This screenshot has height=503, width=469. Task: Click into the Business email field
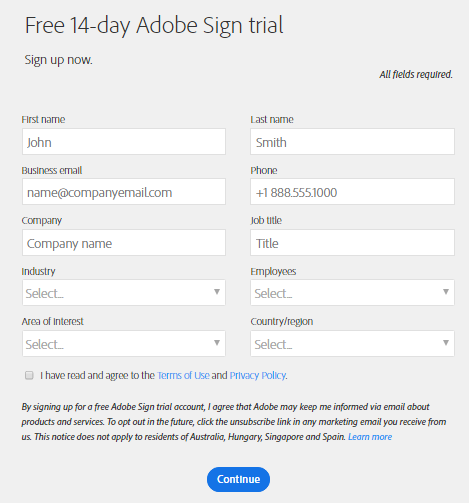(x=124, y=192)
